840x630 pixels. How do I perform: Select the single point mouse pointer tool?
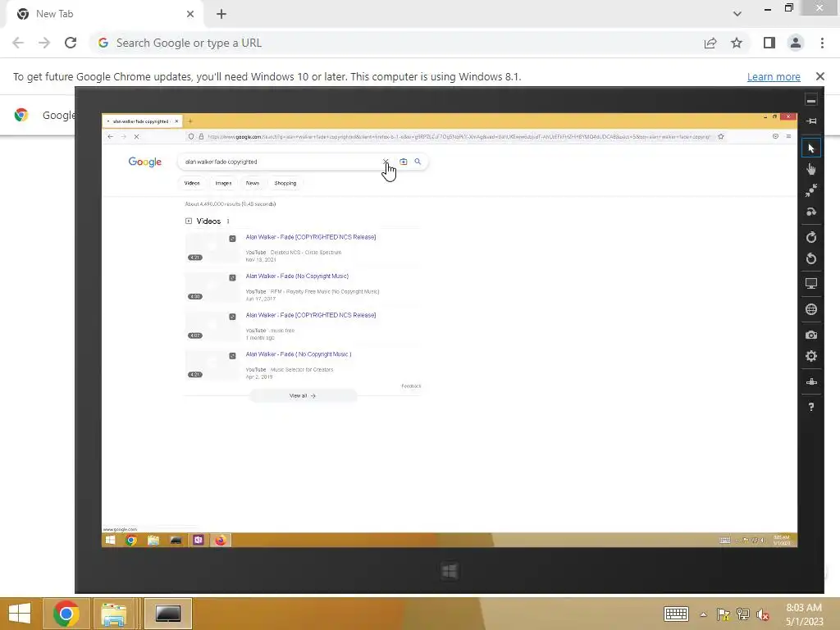point(811,148)
